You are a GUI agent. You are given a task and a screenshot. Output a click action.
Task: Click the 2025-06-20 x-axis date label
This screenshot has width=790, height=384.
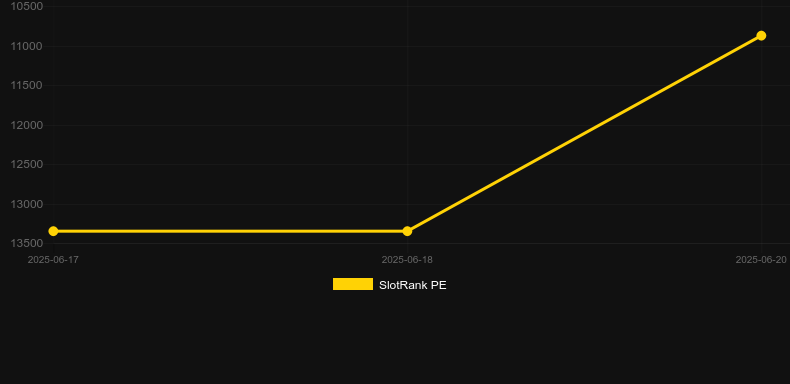click(x=761, y=260)
